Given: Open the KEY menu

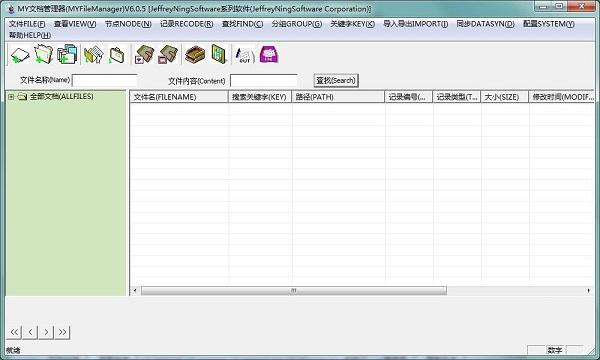Looking at the screenshot, I should tap(352, 24).
